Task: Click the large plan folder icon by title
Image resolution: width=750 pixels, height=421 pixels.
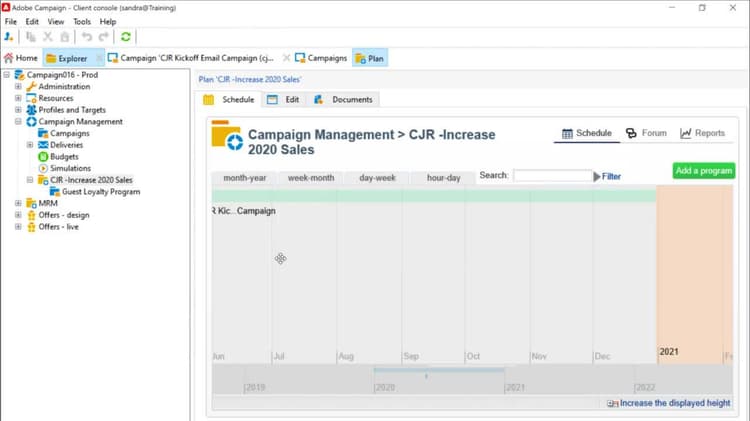Action: [227, 136]
